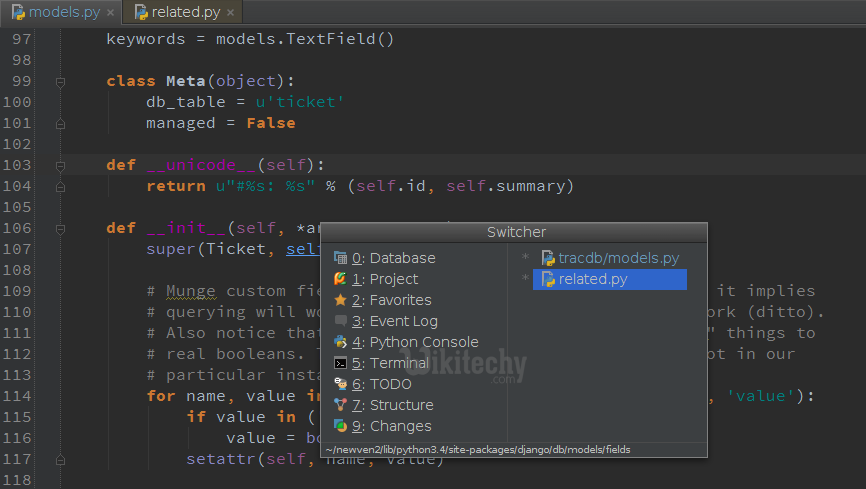Viewport: 866px width, 489px height.
Task: Click the Event Log icon
Action: point(341,321)
